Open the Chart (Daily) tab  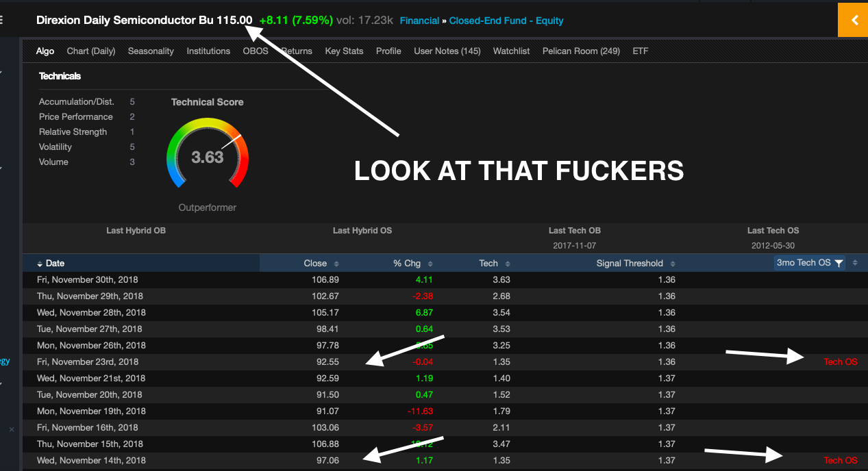(91, 51)
